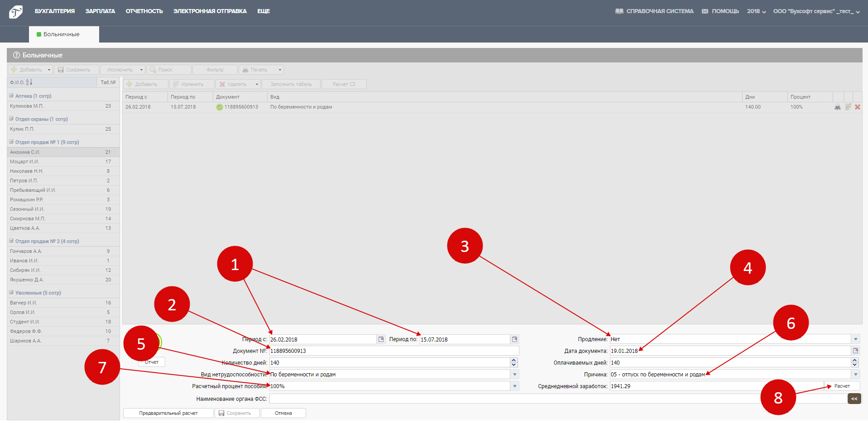Image resolution: width=868 pixels, height=423 pixels.
Task: Open the Вид нетрудоспособности dropdown
Action: pyautogui.click(x=515, y=375)
